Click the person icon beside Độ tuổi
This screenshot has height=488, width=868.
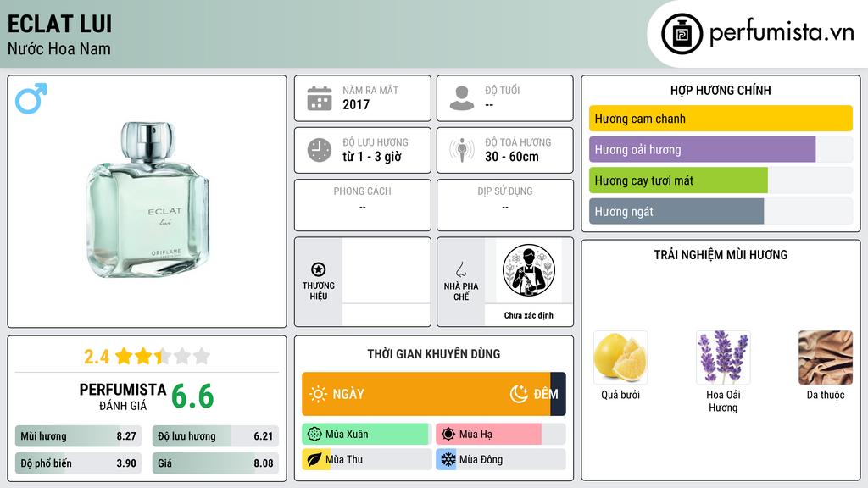(462, 98)
